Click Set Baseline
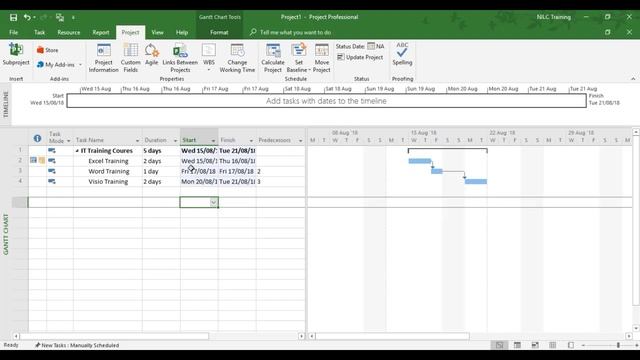Screen dimensions: 640x360 [298, 58]
